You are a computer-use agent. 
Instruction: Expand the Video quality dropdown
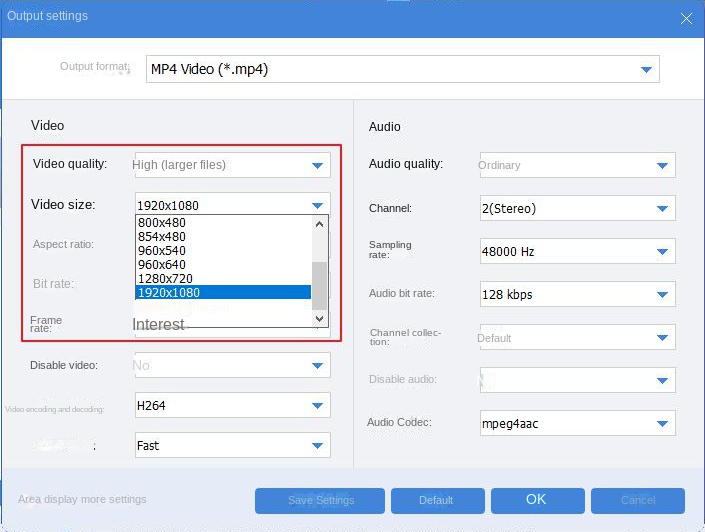317,165
